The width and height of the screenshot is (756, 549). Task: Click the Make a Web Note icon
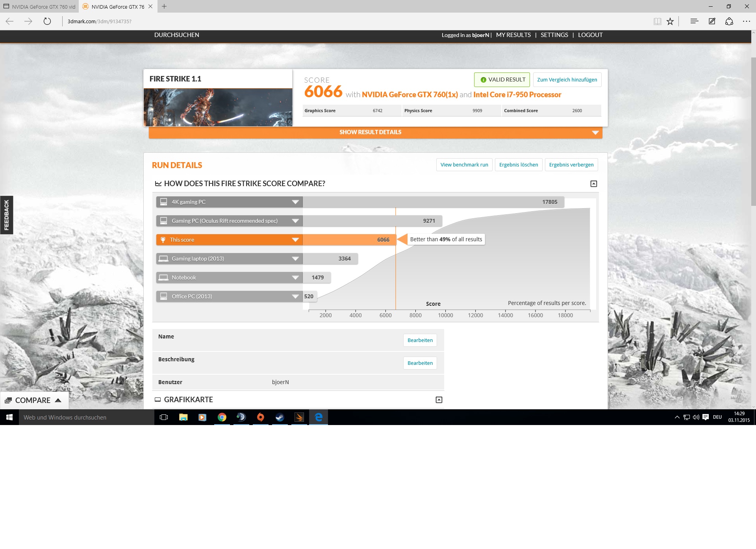click(712, 21)
